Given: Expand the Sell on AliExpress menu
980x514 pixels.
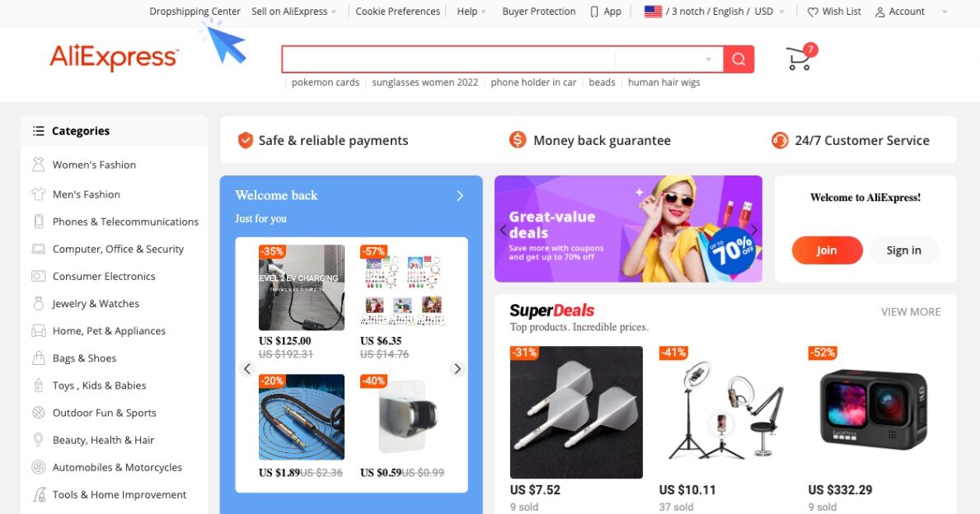Looking at the screenshot, I should coord(293,12).
